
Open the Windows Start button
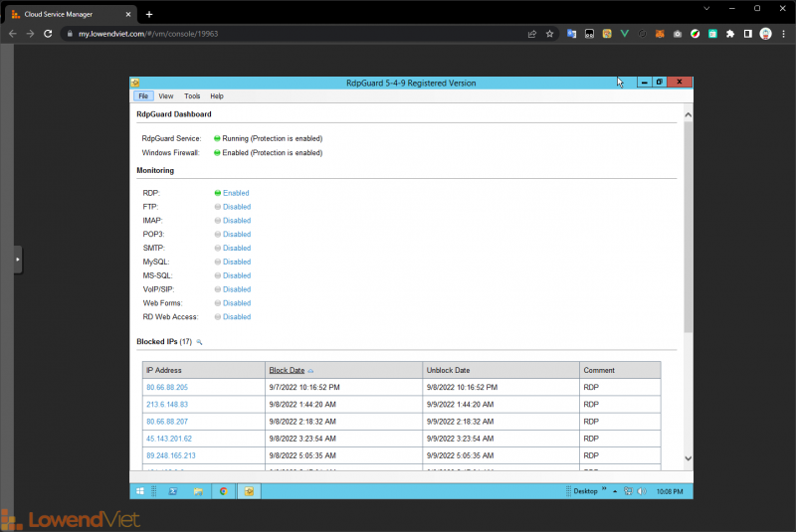click(140, 491)
